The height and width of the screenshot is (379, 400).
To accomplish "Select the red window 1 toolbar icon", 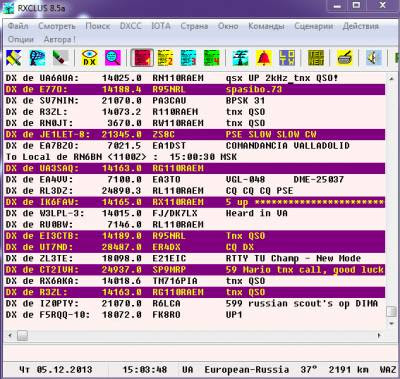I will [142, 58].
